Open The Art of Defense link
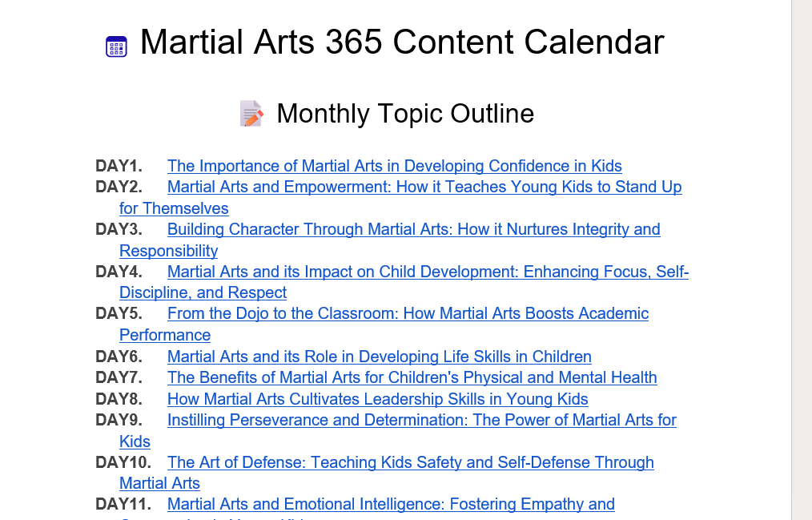812x520 pixels. click(x=410, y=463)
